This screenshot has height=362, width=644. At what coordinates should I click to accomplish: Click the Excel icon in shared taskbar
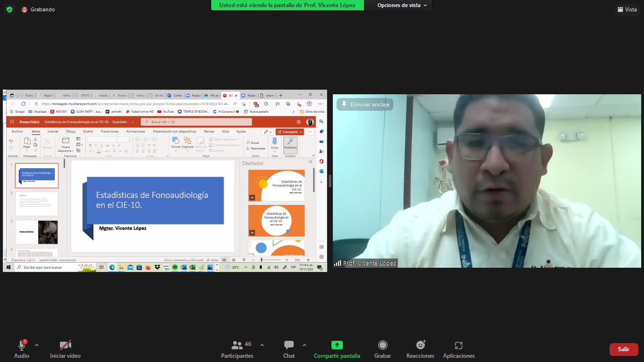pos(192,267)
